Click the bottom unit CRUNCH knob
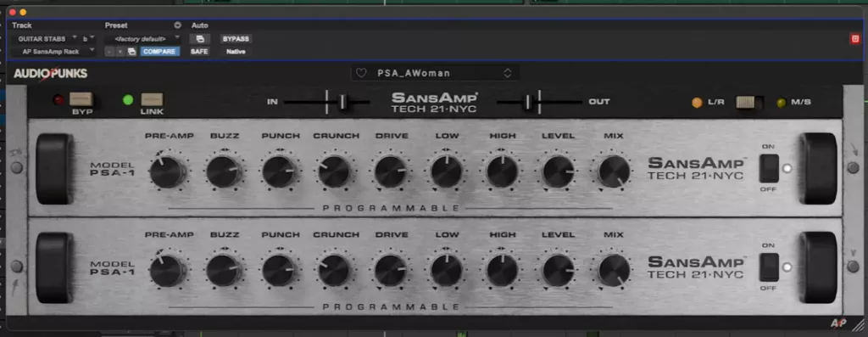This screenshot has height=337, width=868. point(334,271)
